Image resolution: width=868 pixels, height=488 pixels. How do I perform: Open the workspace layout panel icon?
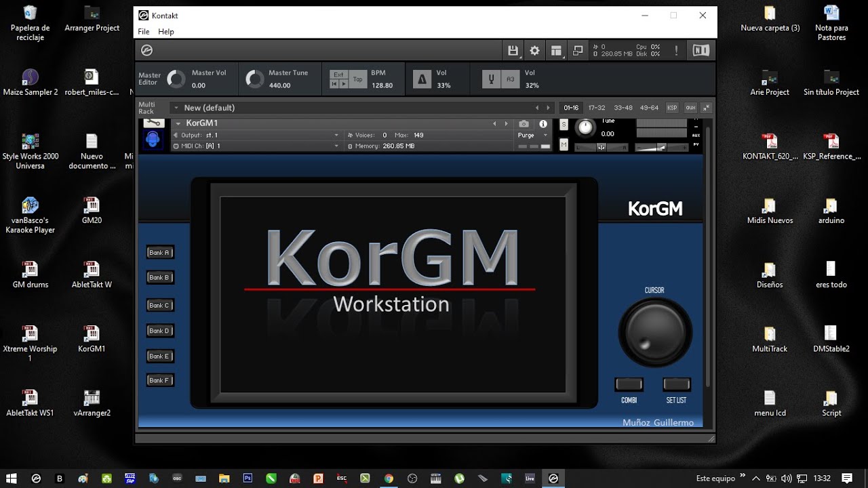(x=556, y=50)
